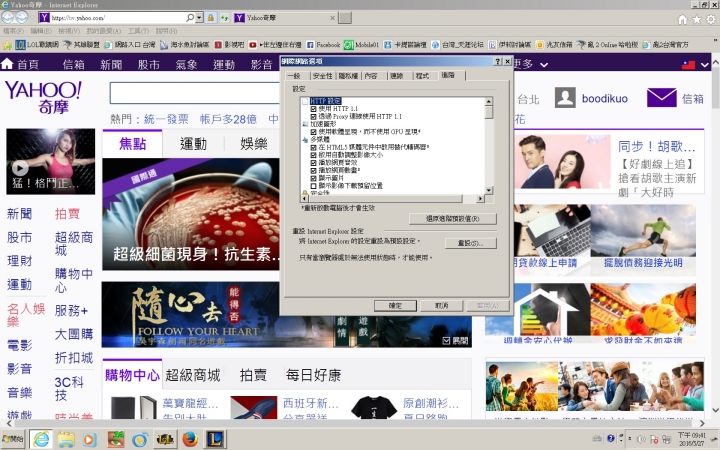Toggle the 顯示圖片 checkbox
The height and width of the screenshot is (450, 720).
coord(314,178)
